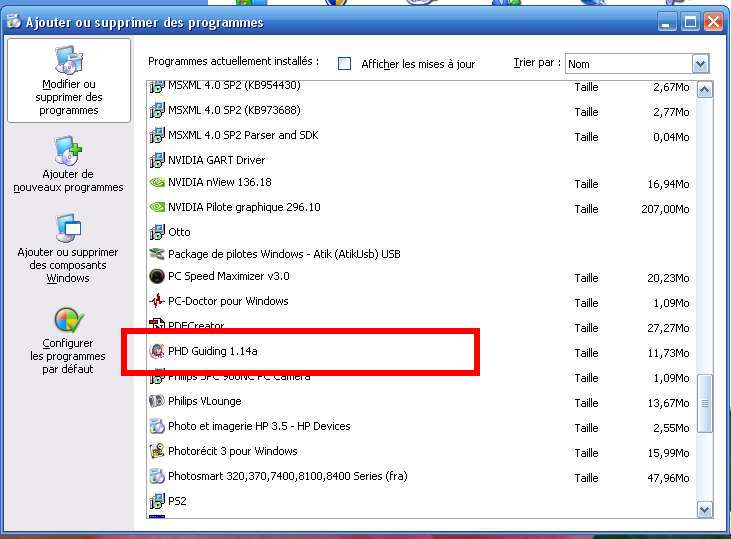Click the PC-Doctor pour Windows icon

pyautogui.click(x=157, y=301)
